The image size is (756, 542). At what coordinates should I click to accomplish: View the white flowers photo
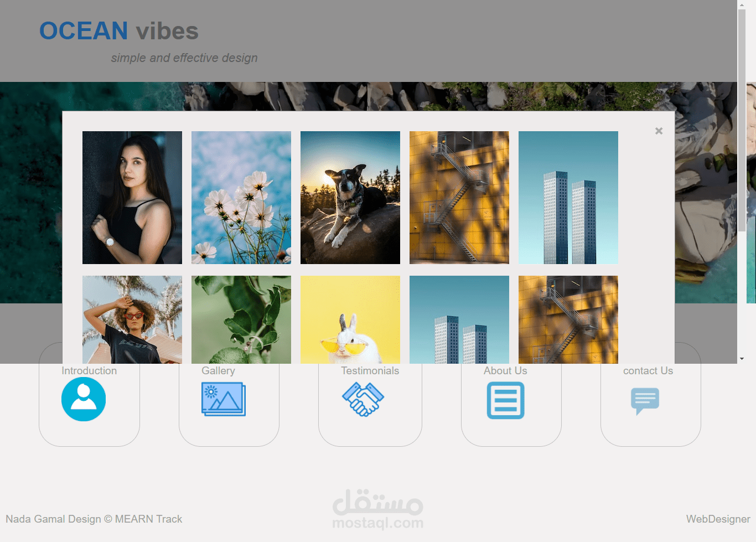coord(241,198)
